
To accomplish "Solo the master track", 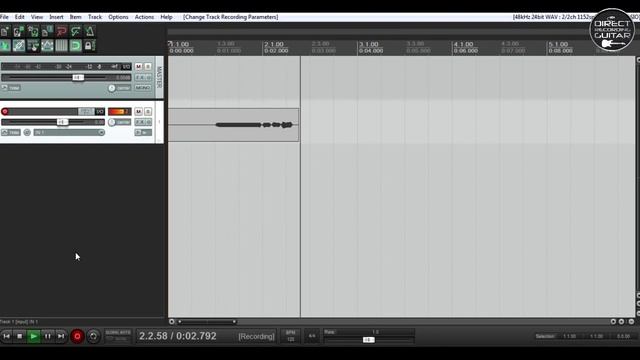I will coord(148,67).
